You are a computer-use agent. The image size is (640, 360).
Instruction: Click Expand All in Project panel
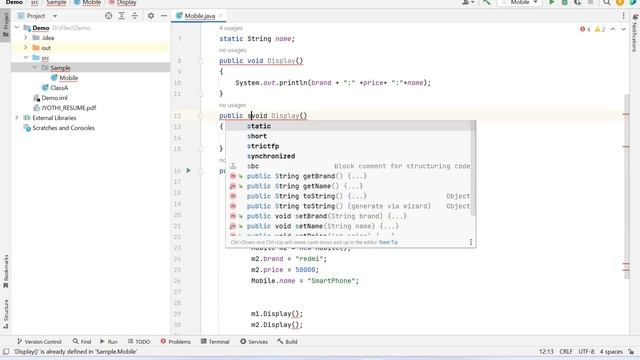tap(122, 16)
